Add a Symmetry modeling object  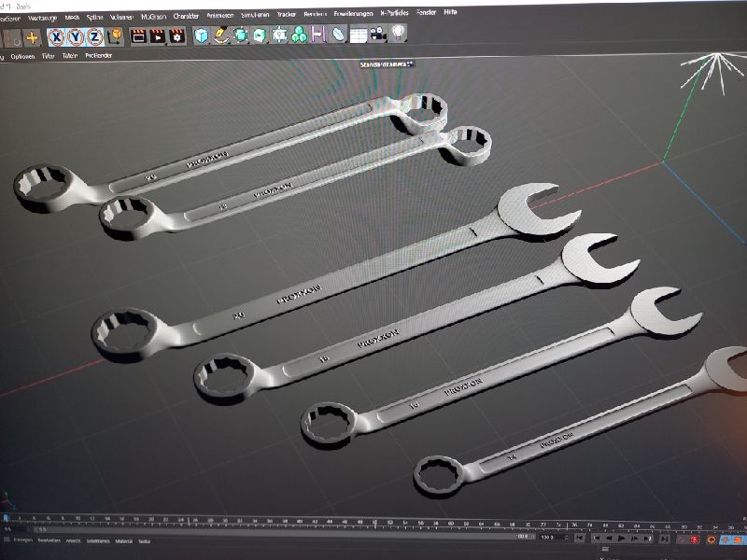318,35
